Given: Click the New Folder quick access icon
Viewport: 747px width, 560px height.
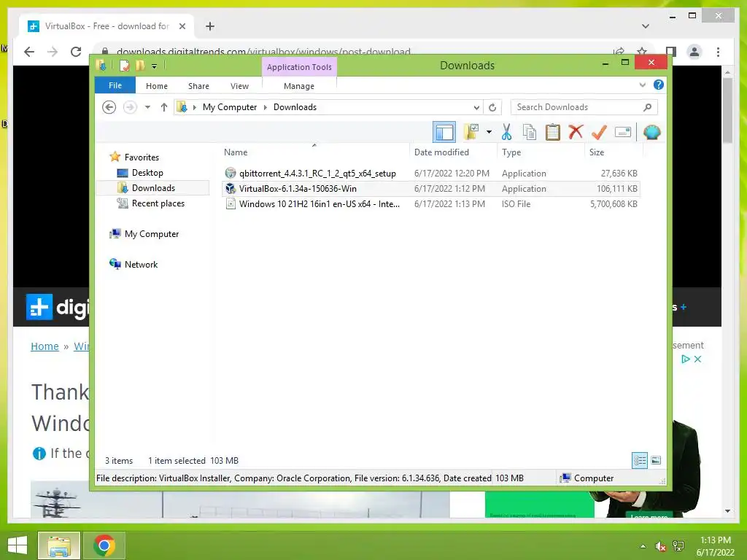Looking at the screenshot, I should [140, 66].
